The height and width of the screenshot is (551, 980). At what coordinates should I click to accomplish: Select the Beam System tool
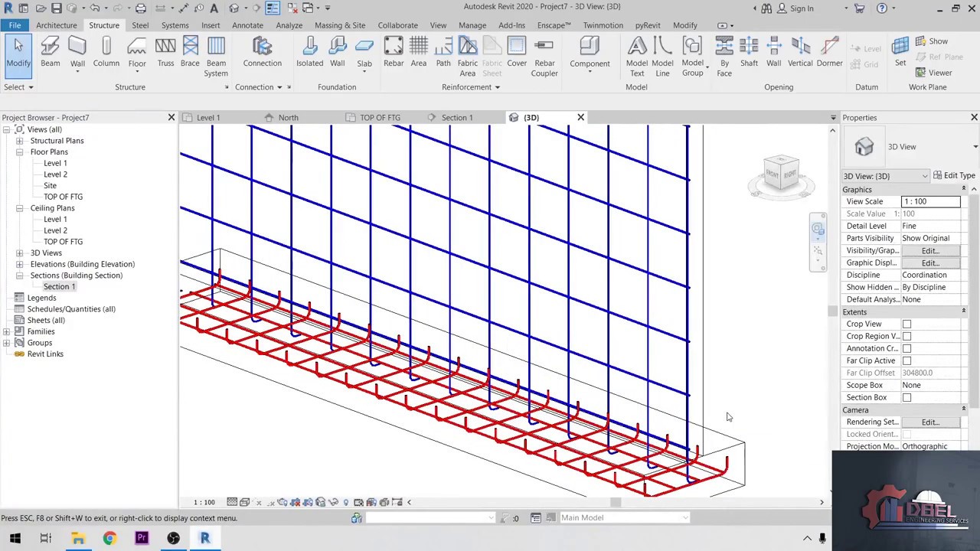[x=216, y=57]
